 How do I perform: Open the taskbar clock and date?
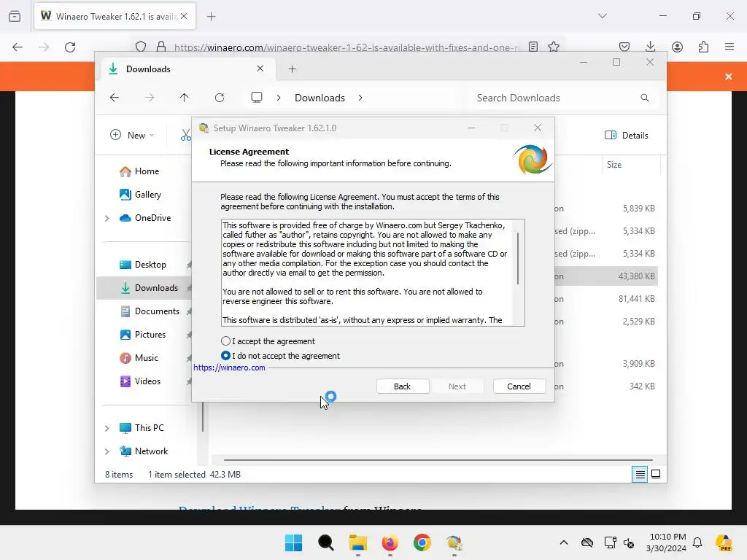pos(666,542)
